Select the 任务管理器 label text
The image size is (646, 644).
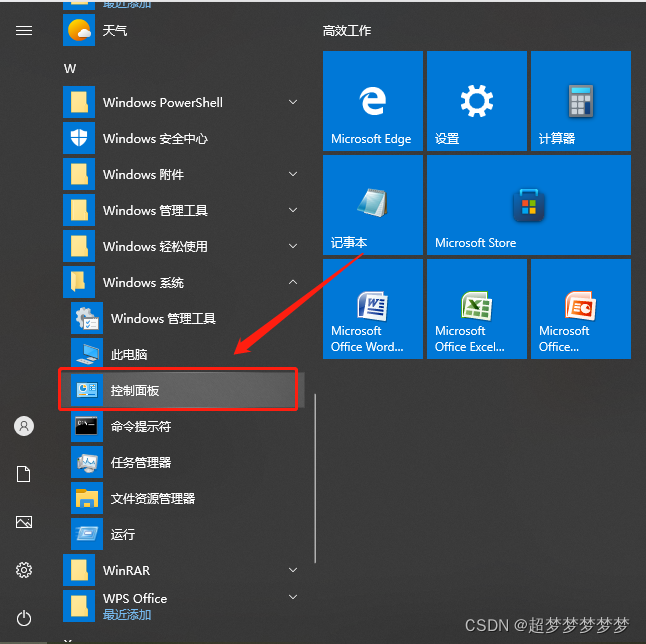pos(141,462)
